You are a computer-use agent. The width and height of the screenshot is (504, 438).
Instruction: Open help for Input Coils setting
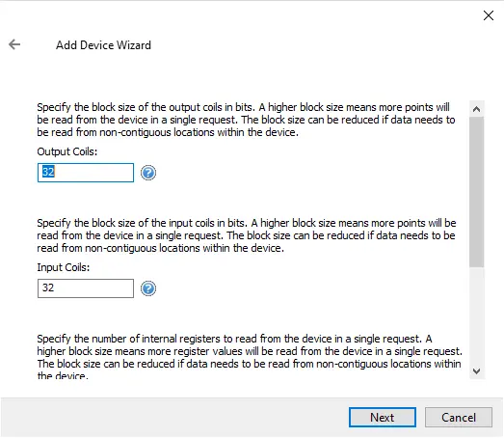coord(148,288)
